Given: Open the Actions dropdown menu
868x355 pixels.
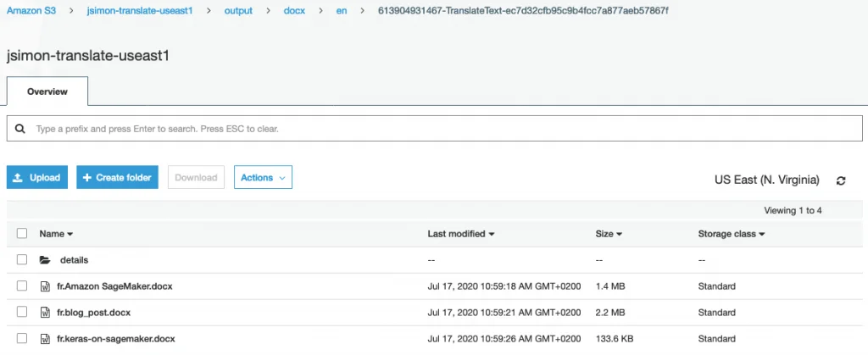Looking at the screenshot, I should (x=263, y=178).
